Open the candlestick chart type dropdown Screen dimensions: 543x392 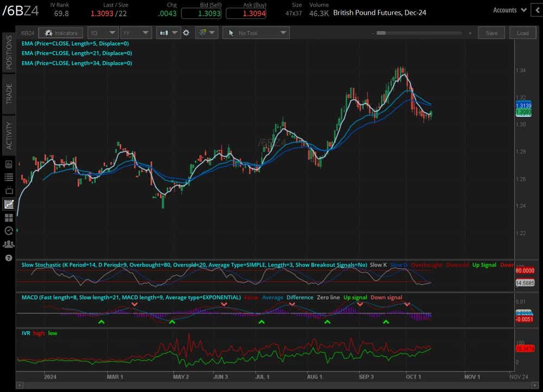pos(168,33)
